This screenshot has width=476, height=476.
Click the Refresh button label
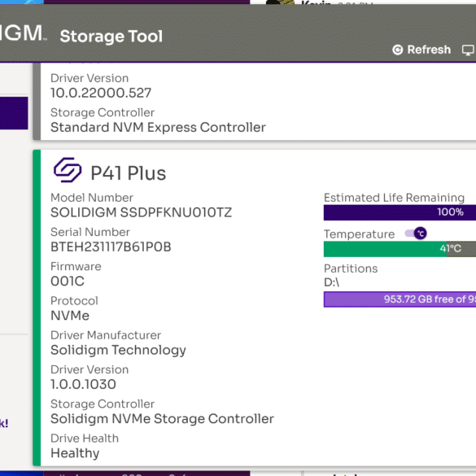pyautogui.click(x=429, y=50)
